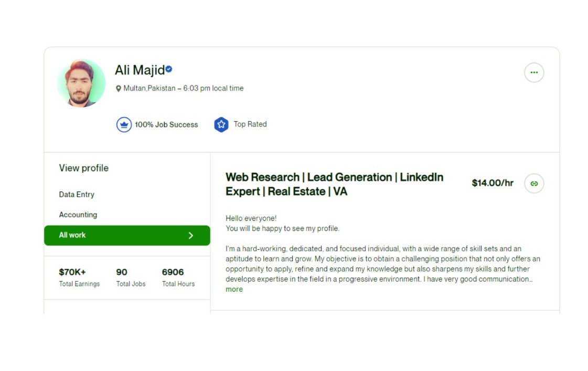This screenshot has width=588, height=371.
Task: Expand the All work arrow chevron
Action: (191, 236)
